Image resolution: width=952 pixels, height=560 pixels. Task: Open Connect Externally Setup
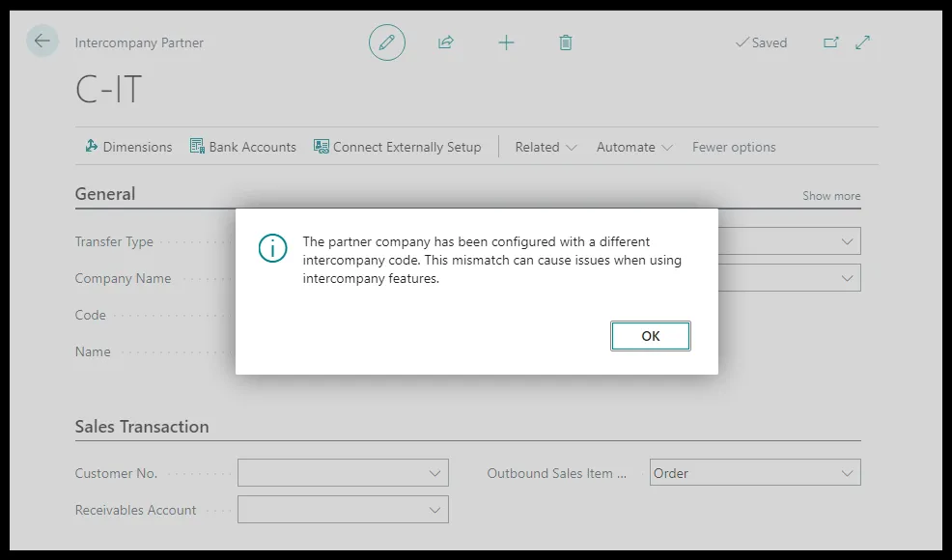click(397, 147)
